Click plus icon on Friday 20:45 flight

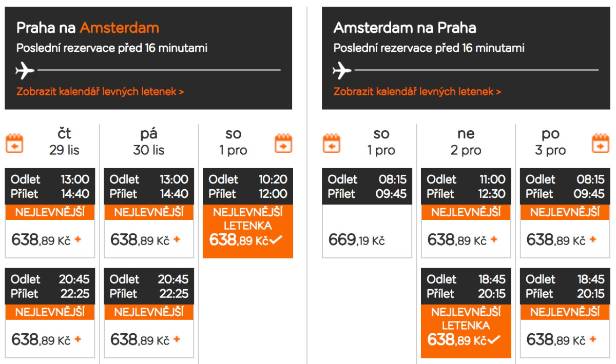[x=177, y=339]
